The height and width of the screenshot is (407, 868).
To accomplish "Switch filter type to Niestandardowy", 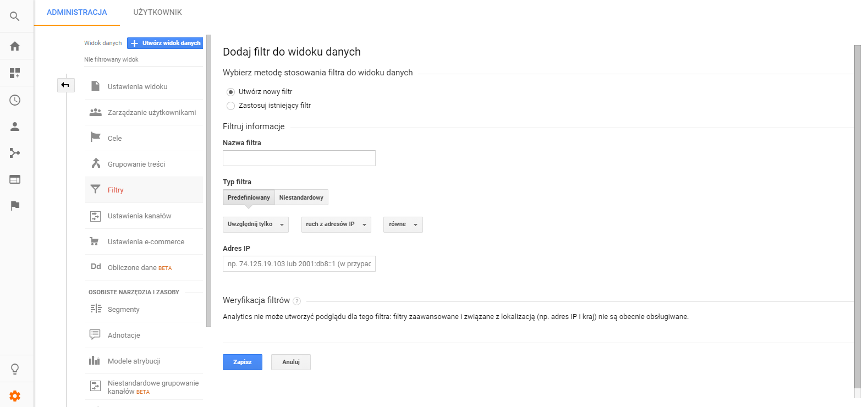I will (301, 197).
